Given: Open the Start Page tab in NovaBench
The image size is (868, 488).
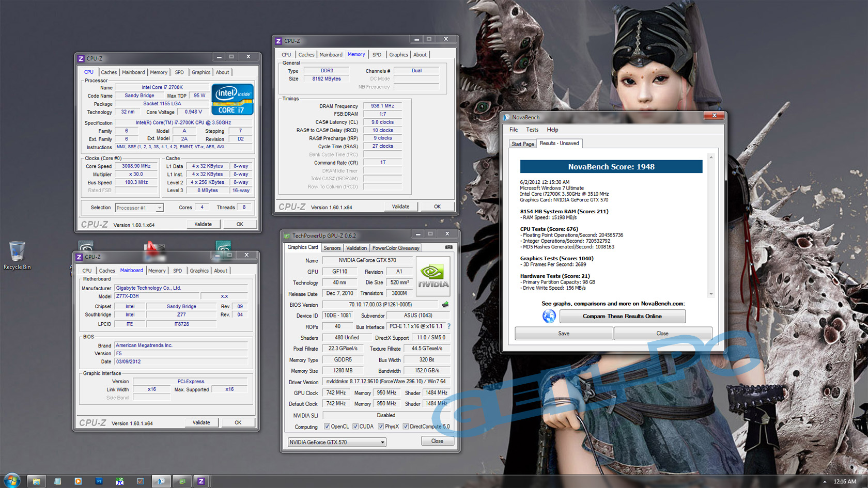Looking at the screenshot, I should (x=522, y=144).
